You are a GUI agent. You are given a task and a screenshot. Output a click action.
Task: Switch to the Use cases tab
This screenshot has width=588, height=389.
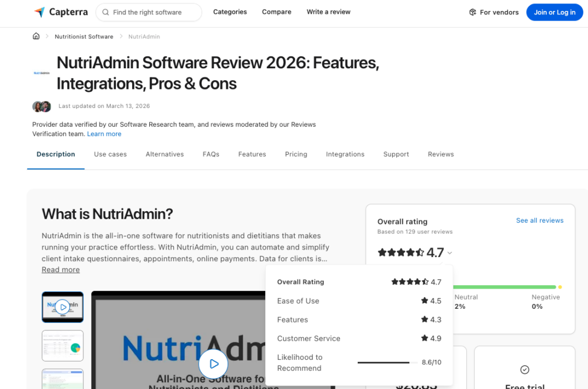coord(110,154)
